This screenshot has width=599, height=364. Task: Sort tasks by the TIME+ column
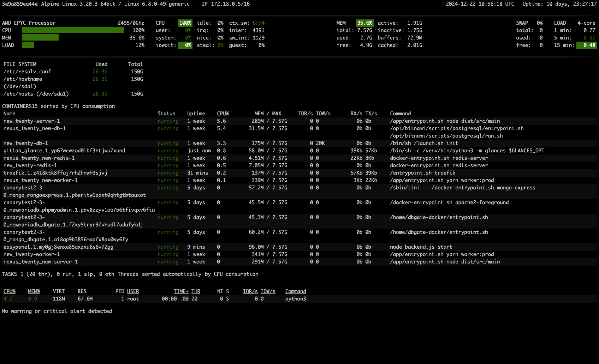181,291
